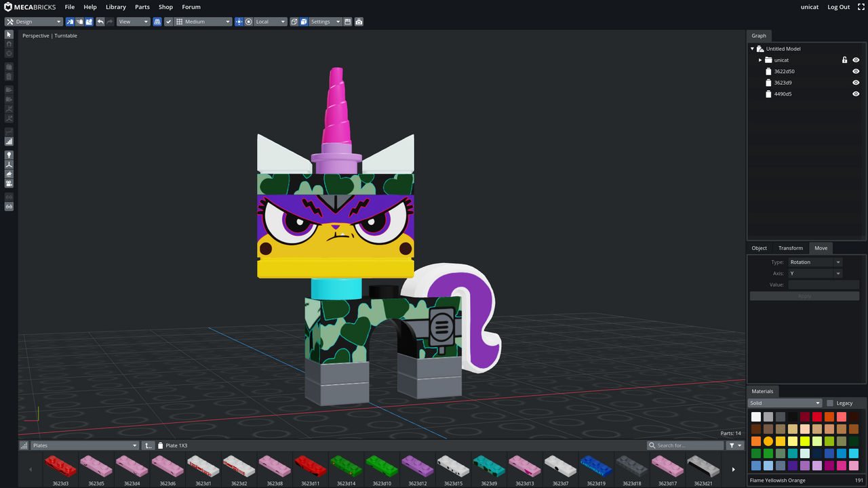The width and height of the screenshot is (868, 488).
Task: Select the 3623d3 red plate thumbnail
Action: point(60,468)
